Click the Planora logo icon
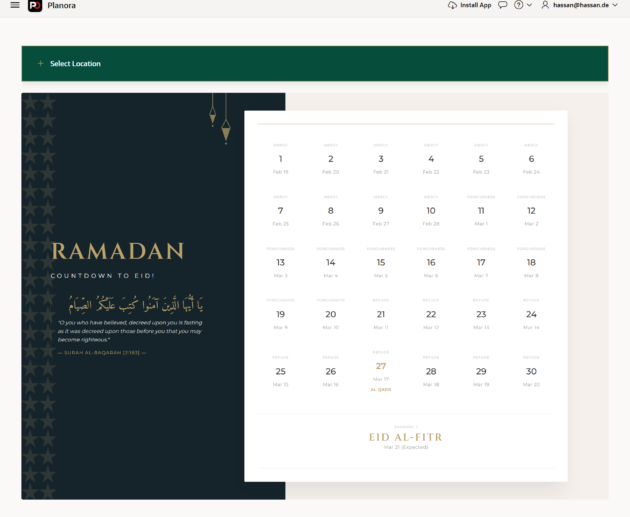Screen dimensions: 630x517 click(x=35, y=6)
